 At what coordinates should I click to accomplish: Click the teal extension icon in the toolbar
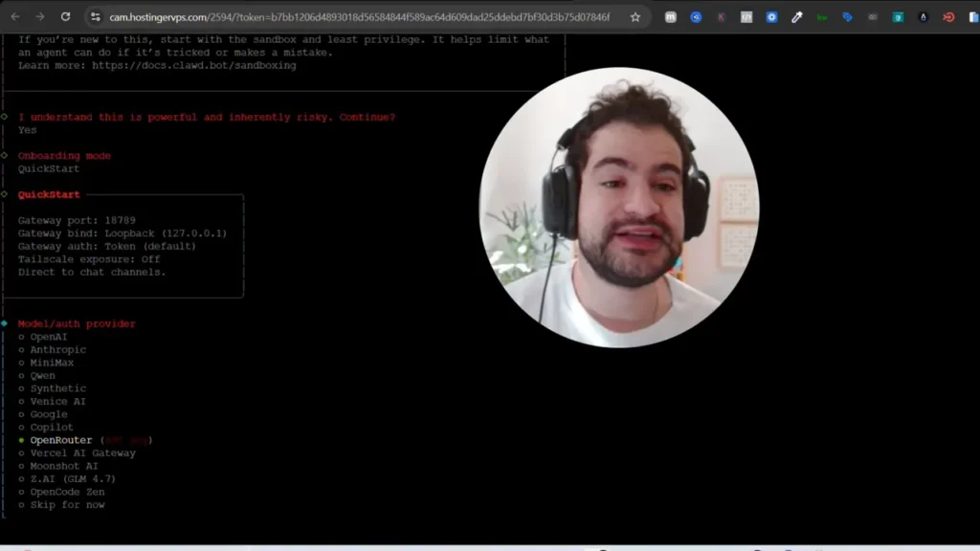pos(900,17)
